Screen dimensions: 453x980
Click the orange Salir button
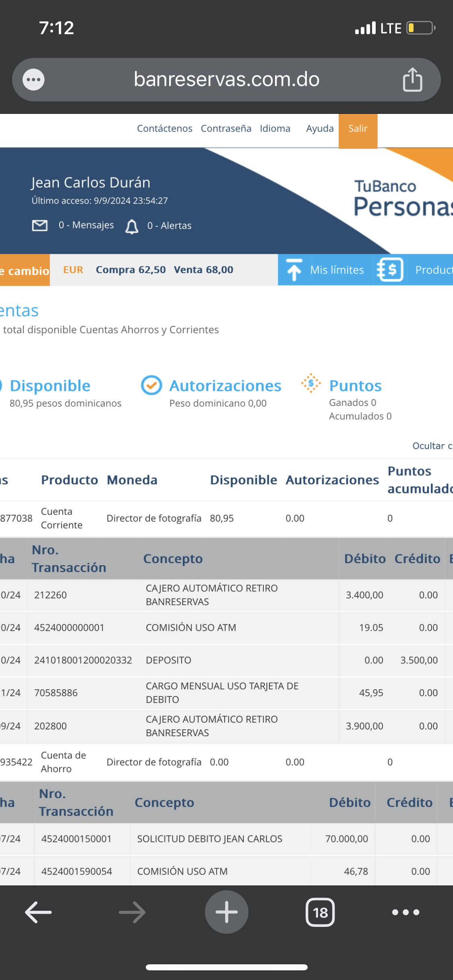coord(358,131)
